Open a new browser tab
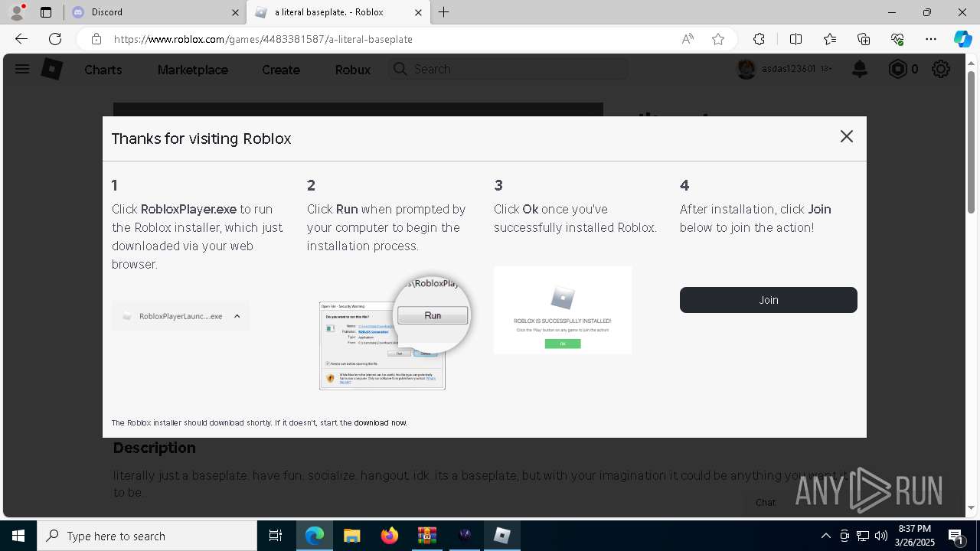 coord(444,12)
